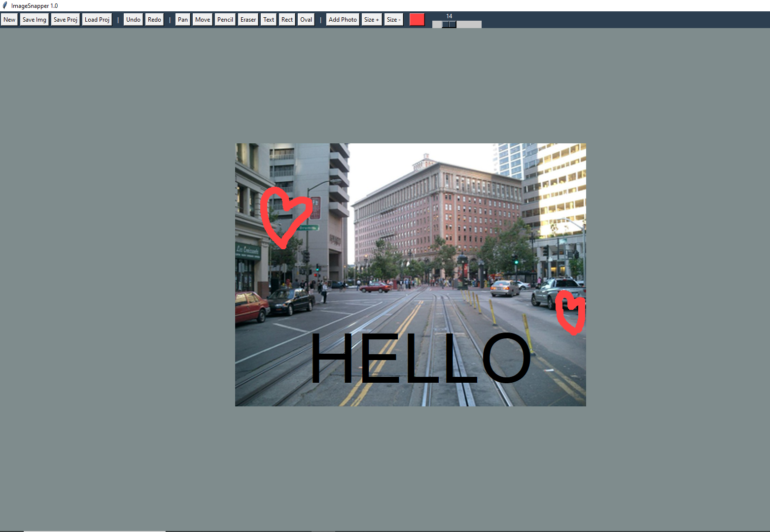Select the Pan tool

(183, 20)
